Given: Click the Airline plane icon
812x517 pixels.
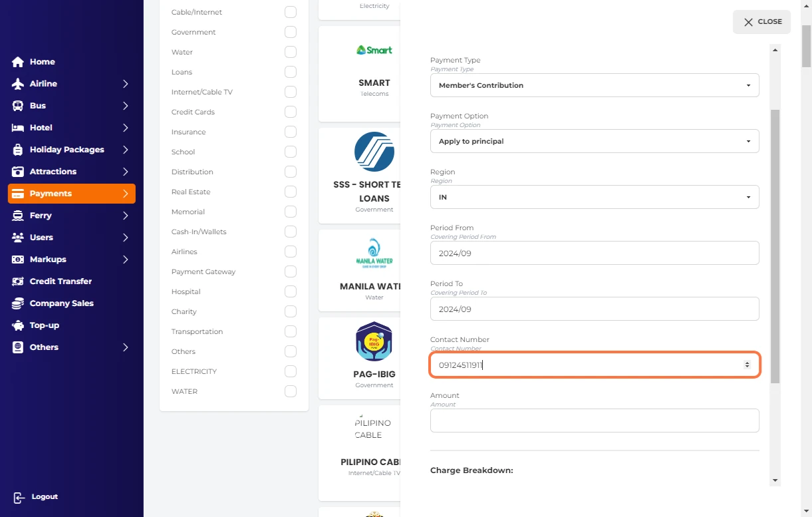Looking at the screenshot, I should (x=18, y=84).
